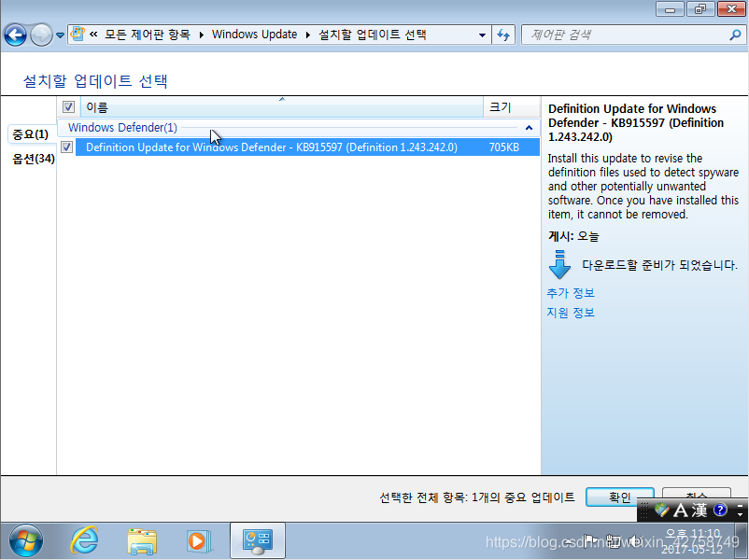This screenshot has width=749, height=560.
Task: Click the Action Center flag tray icon
Action: click(590, 541)
